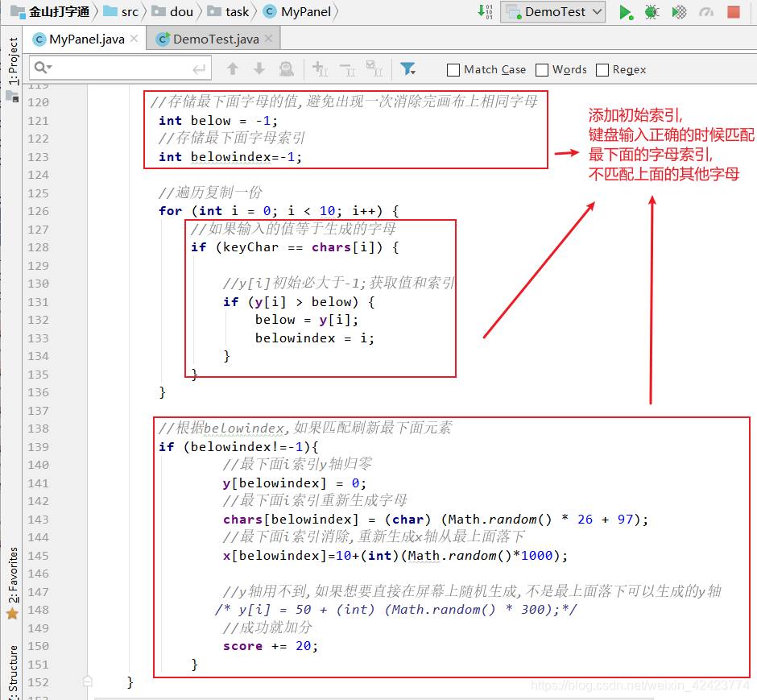
Task: Open the DemoTest run configuration dropdown
Action: click(553, 12)
